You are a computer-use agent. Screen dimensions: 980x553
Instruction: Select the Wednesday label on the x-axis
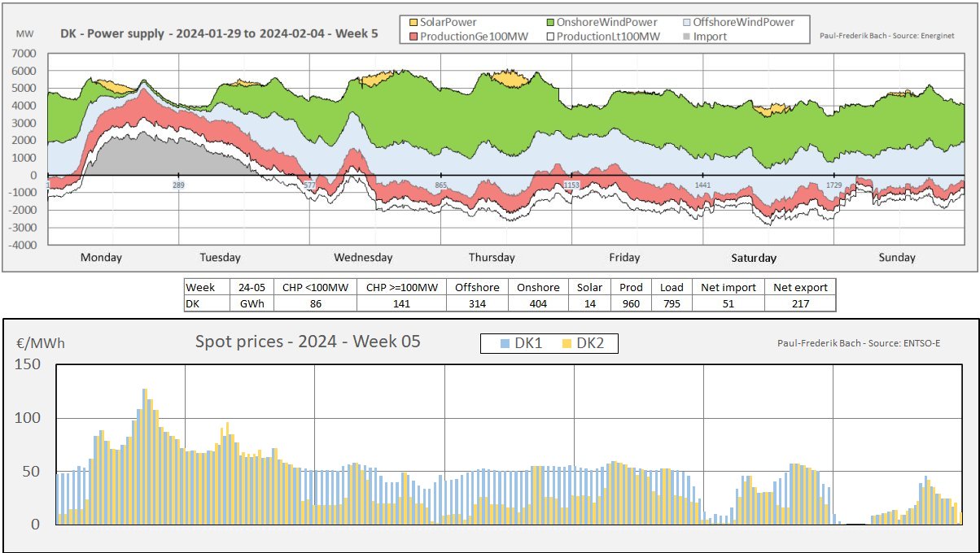(x=363, y=258)
